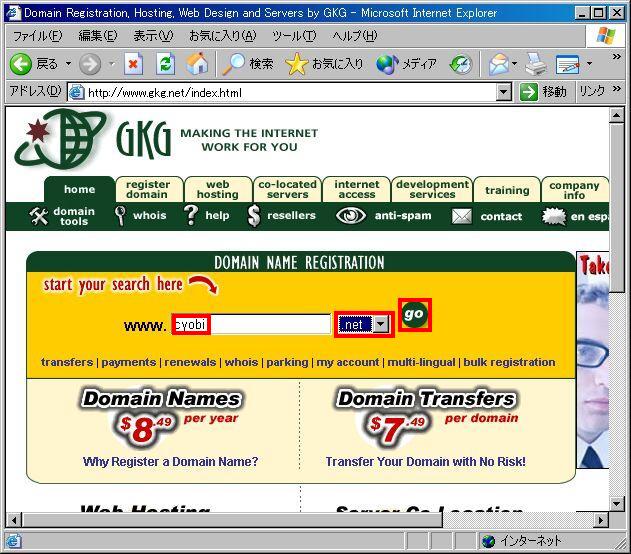Click the IE Stop button
This screenshot has height=554, width=631.
[134, 64]
